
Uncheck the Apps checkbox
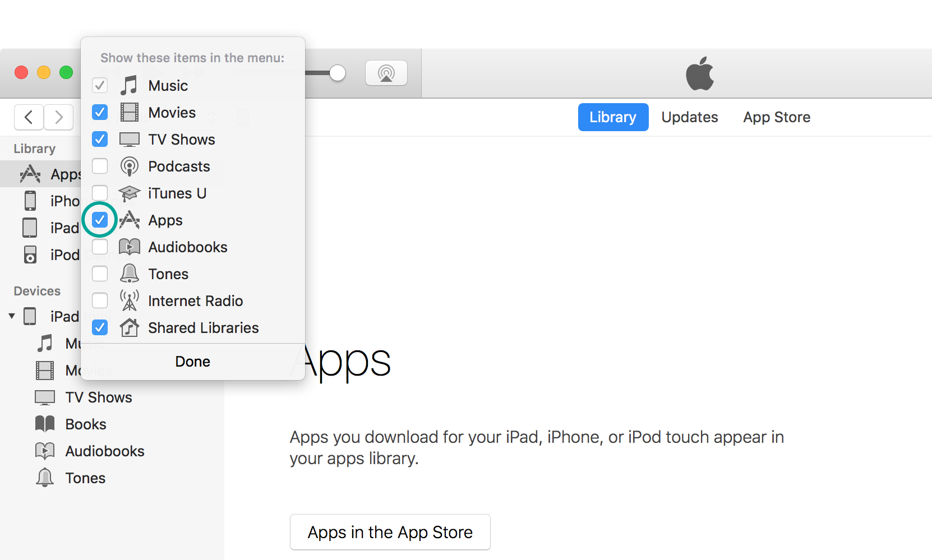[x=100, y=220]
